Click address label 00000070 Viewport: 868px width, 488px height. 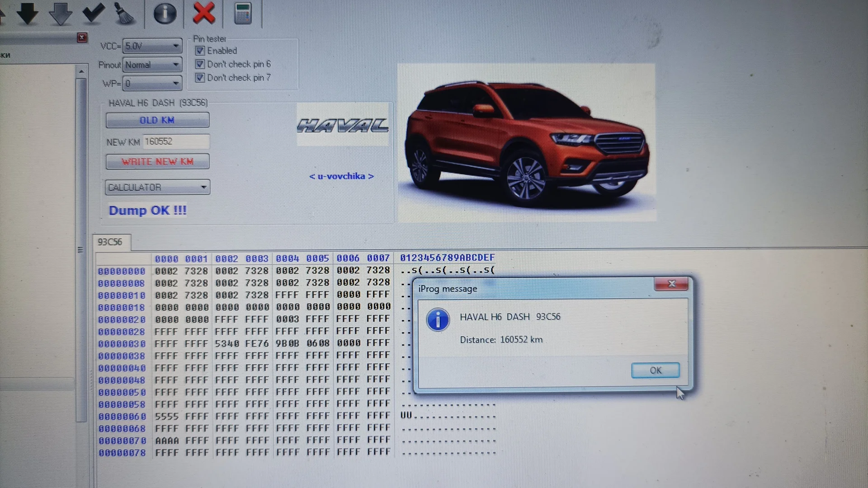pyautogui.click(x=122, y=441)
